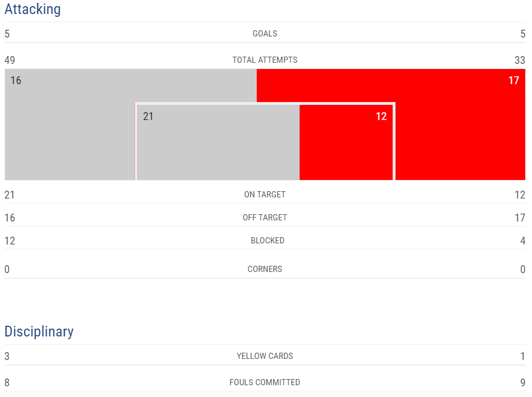532x397 pixels.
Task: Select the FOULS COMMITTED row label
Action: [265, 382]
